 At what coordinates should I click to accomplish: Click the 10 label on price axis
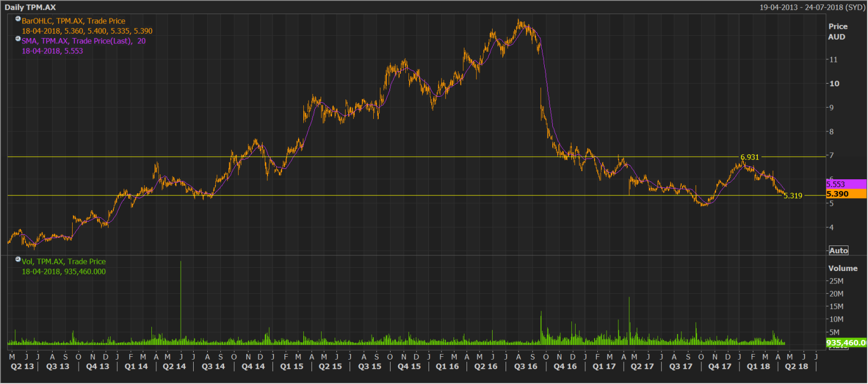tap(834, 84)
